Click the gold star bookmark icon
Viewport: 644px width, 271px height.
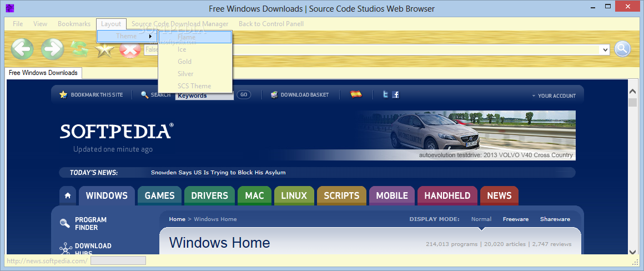pos(105,51)
